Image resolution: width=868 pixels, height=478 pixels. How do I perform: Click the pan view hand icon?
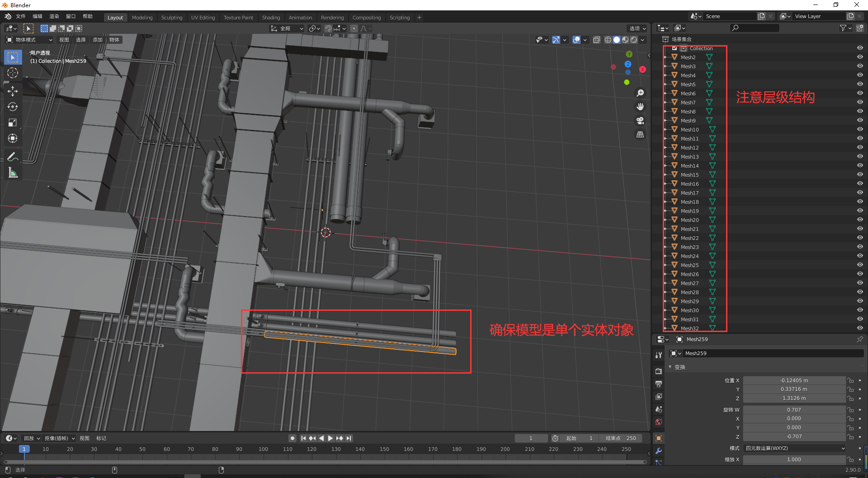640,107
